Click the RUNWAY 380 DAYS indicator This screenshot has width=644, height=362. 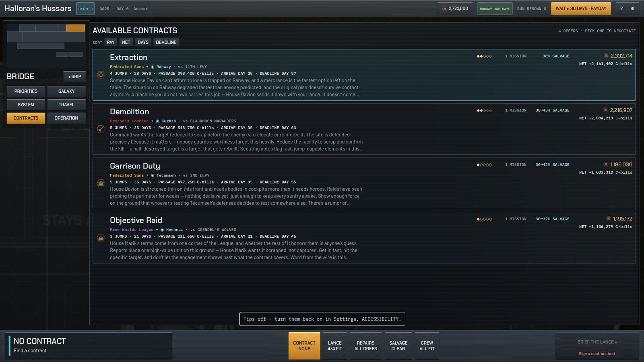pyautogui.click(x=495, y=8)
